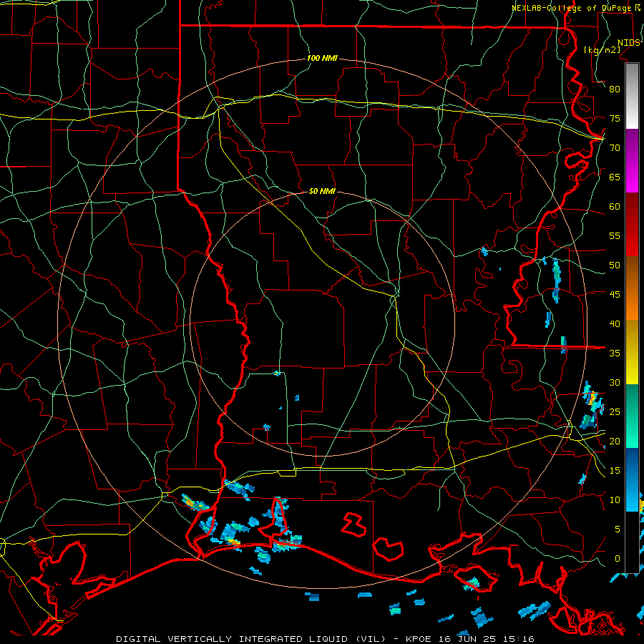The width and height of the screenshot is (644, 644).
Task: Click the NIDS label near the legend
Action: [628, 43]
